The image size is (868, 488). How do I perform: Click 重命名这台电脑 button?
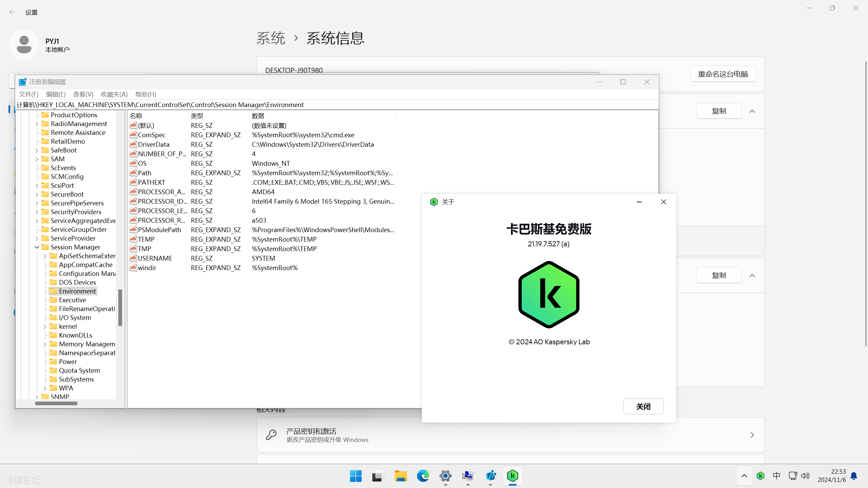pos(723,74)
